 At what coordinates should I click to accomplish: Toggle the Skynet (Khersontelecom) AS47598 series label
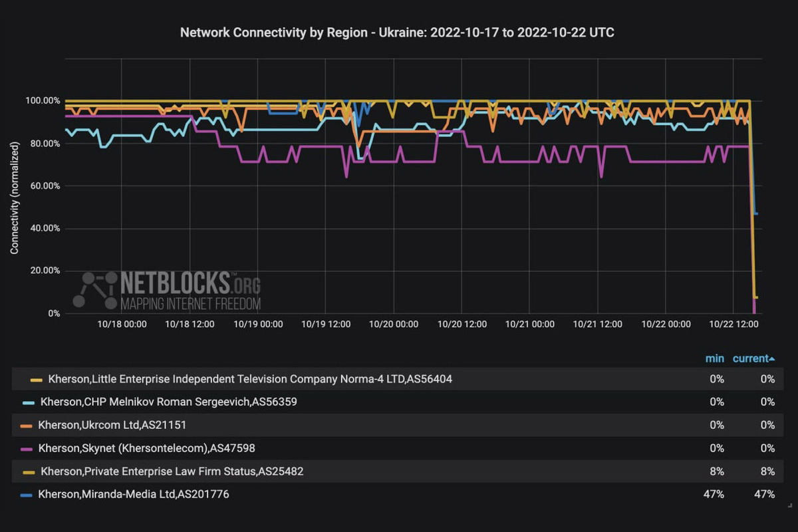[x=147, y=449]
